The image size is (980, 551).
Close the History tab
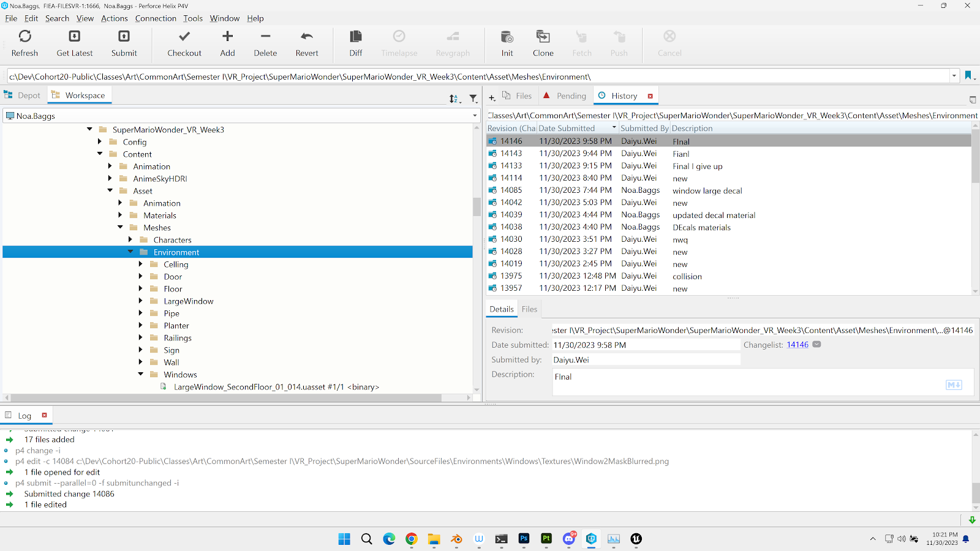[x=650, y=96]
